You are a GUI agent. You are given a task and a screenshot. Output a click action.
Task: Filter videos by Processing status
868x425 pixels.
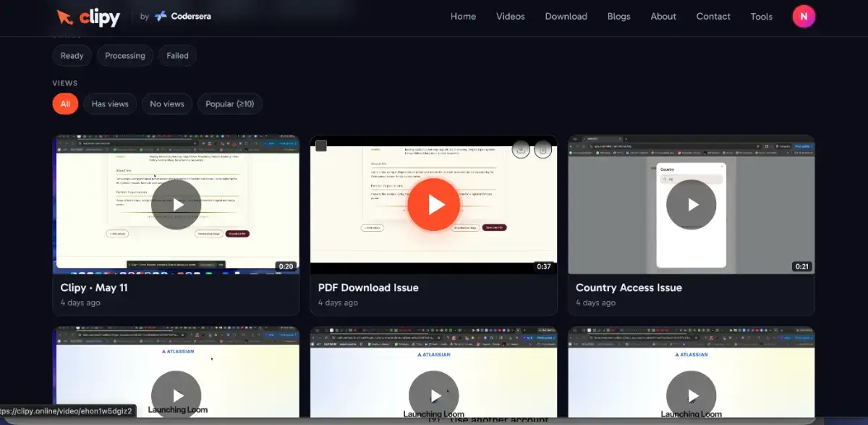[x=124, y=56]
